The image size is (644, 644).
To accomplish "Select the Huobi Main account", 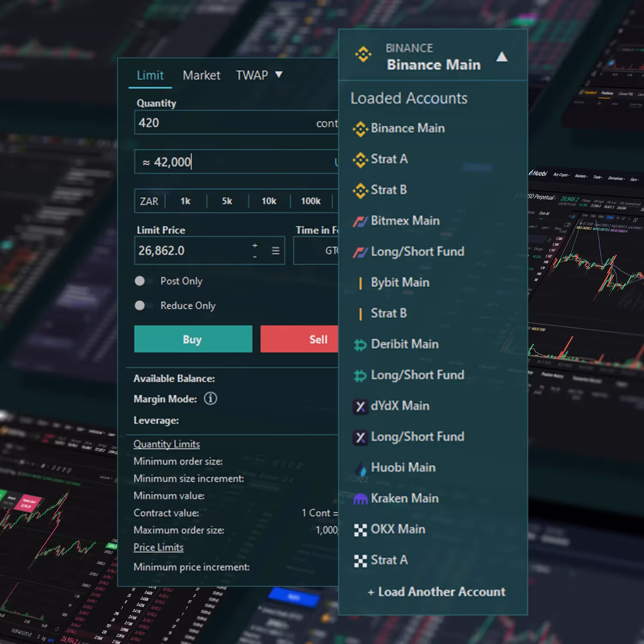I will pos(403,468).
